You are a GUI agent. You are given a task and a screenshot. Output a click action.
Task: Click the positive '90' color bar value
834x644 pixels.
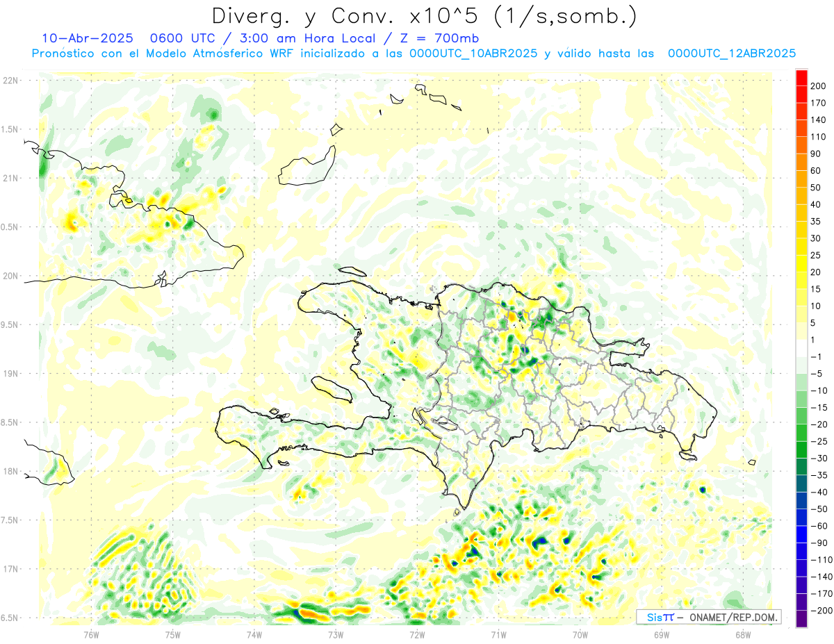tap(817, 154)
